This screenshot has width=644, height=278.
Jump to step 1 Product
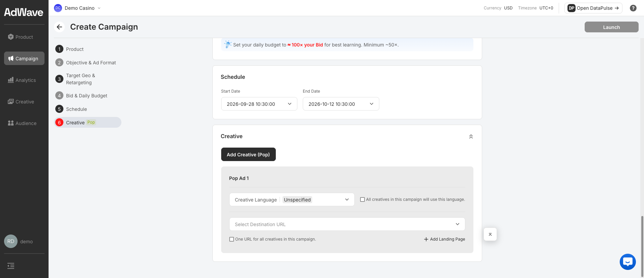88,49
